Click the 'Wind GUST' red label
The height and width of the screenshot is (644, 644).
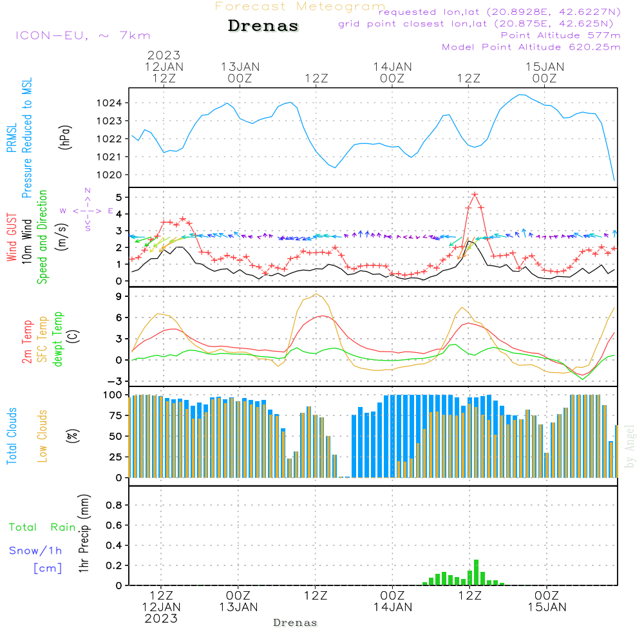click(x=12, y=237)
